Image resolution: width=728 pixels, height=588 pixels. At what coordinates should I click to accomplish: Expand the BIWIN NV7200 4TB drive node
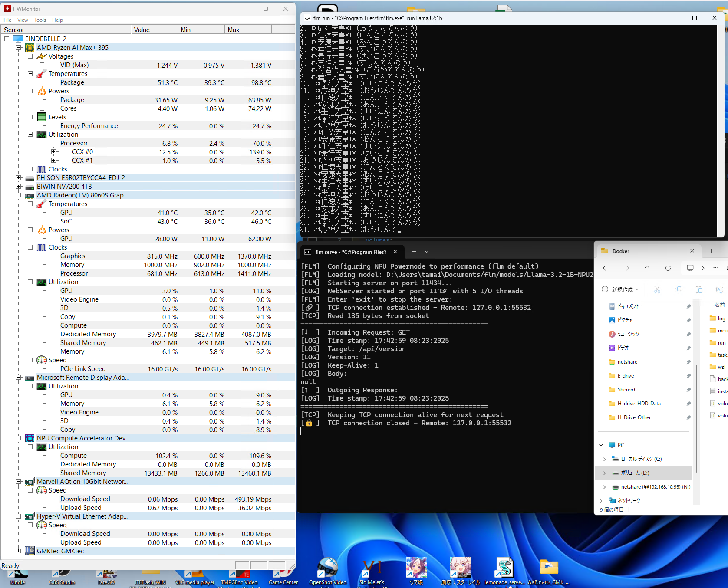click(18, 186)
